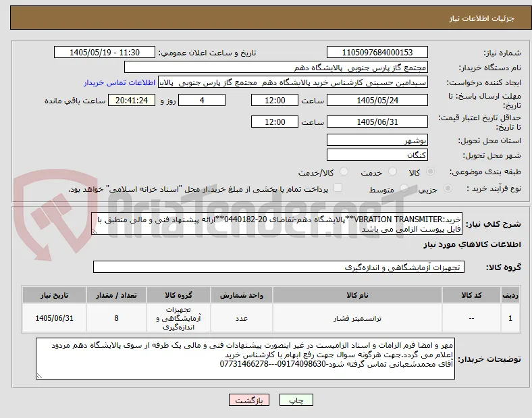Image resolution: width=532 pixels, height=418 pixels.
Task: Open buyer contact info link
Action: click(x=119, y=82)
